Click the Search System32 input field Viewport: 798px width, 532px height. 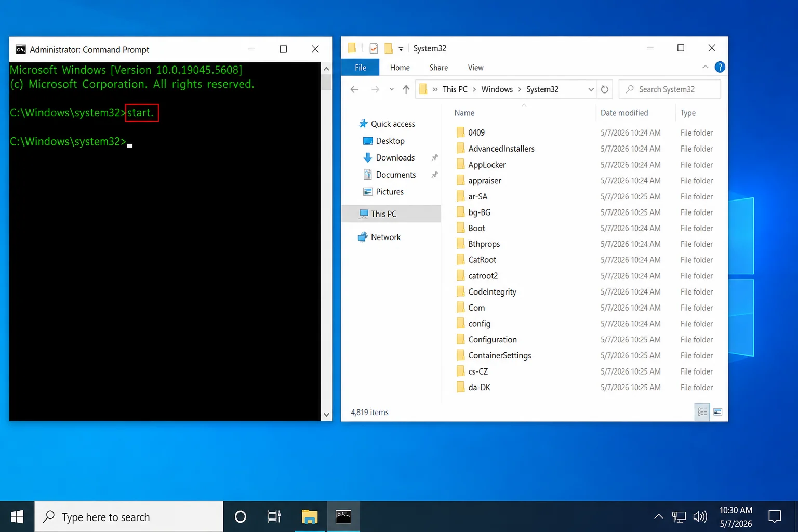pos(670,89)
